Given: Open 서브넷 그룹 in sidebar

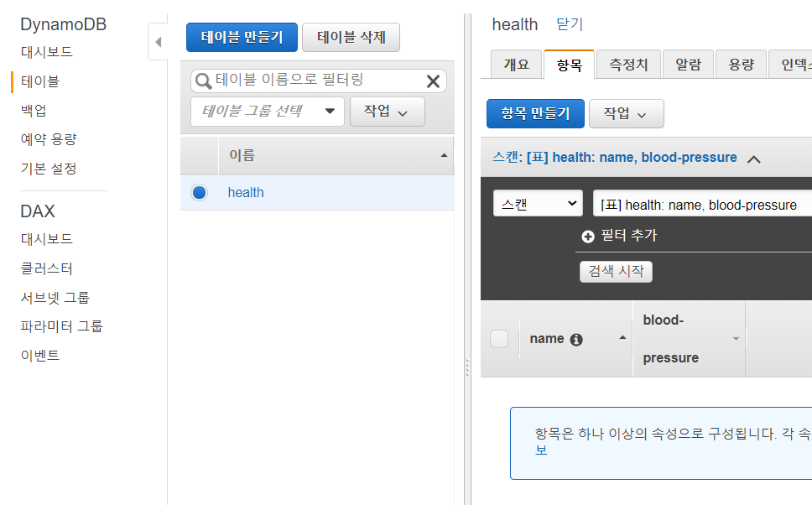Looking at the screenshot, I should point(55,297).
